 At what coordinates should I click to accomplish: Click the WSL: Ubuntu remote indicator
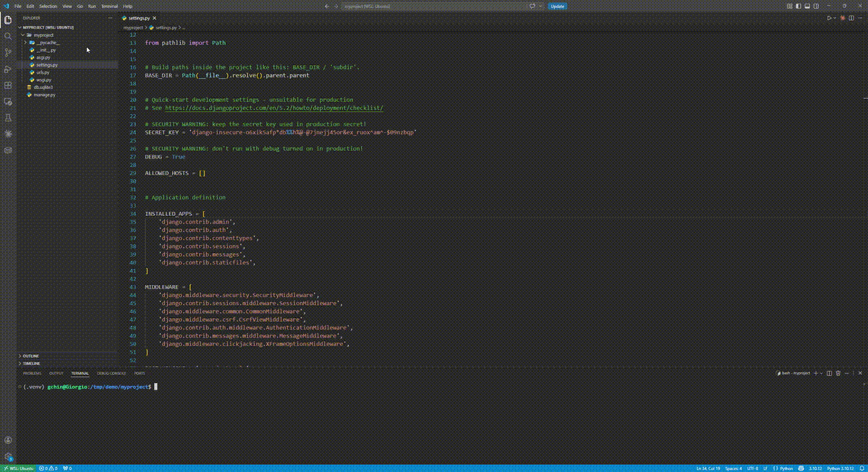pyautogui.click(x=17, y=468)
